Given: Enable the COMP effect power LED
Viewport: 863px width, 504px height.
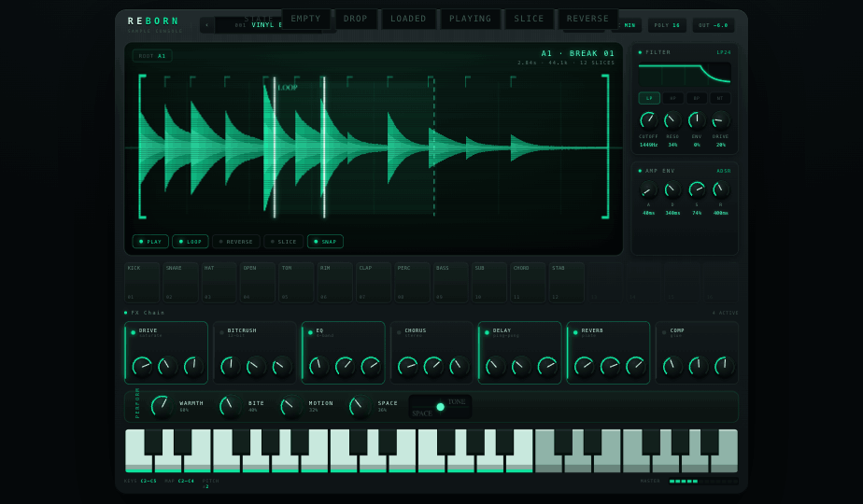Looking at the screenshot, I should click(x=664, y=332).
